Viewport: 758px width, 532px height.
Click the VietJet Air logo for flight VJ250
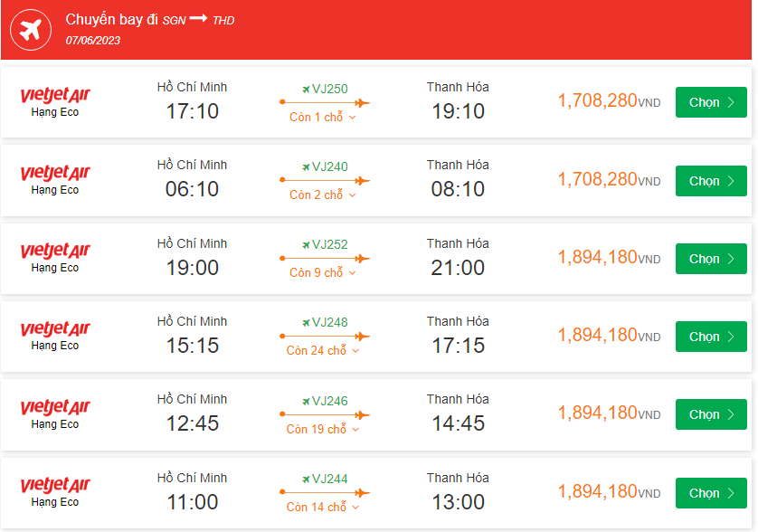[55, 95]
